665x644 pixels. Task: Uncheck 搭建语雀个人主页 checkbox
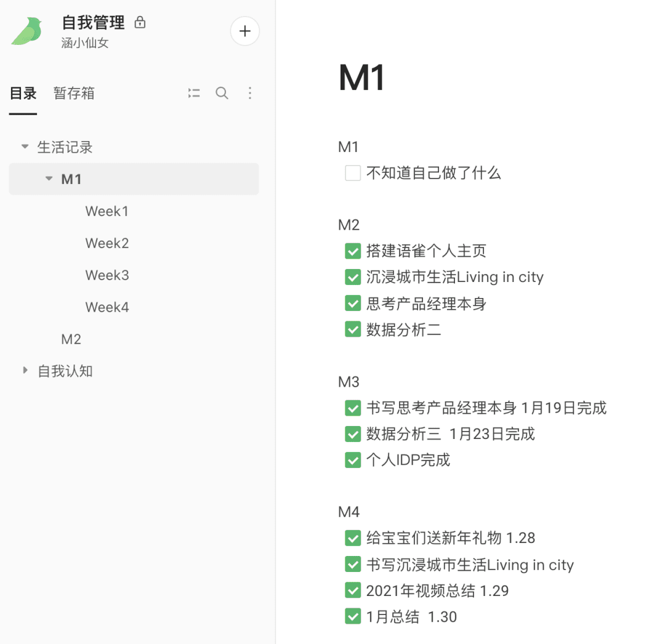[x=353, y=251]
